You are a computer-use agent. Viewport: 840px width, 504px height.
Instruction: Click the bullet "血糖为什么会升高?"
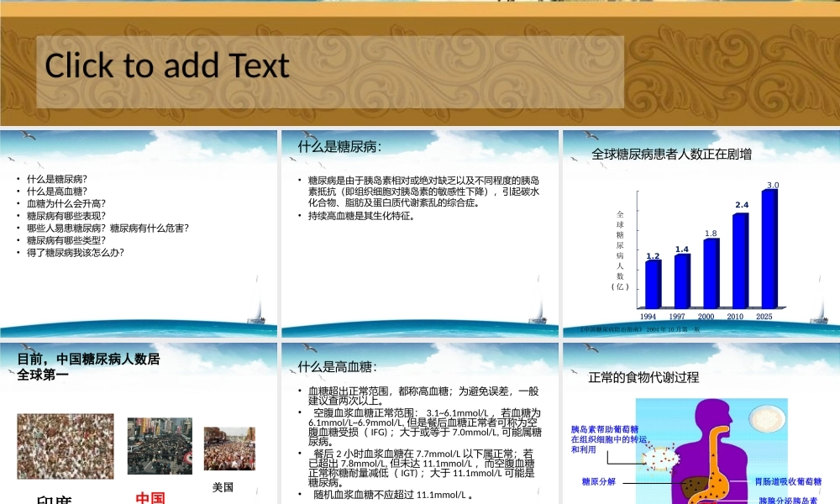pyautogui.click(x=66, y=203)
